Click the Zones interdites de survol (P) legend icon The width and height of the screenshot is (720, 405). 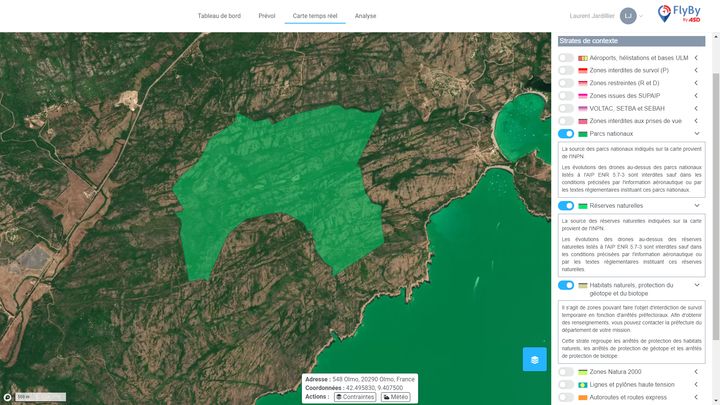pyautogui.click(x=583, y=71)
